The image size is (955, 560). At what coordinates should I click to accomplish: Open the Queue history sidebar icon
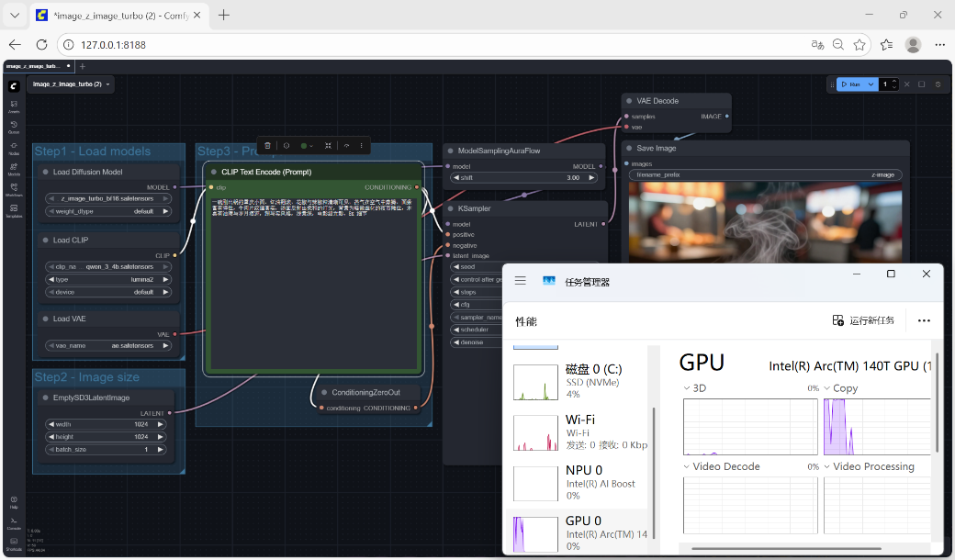coord(14,127)
